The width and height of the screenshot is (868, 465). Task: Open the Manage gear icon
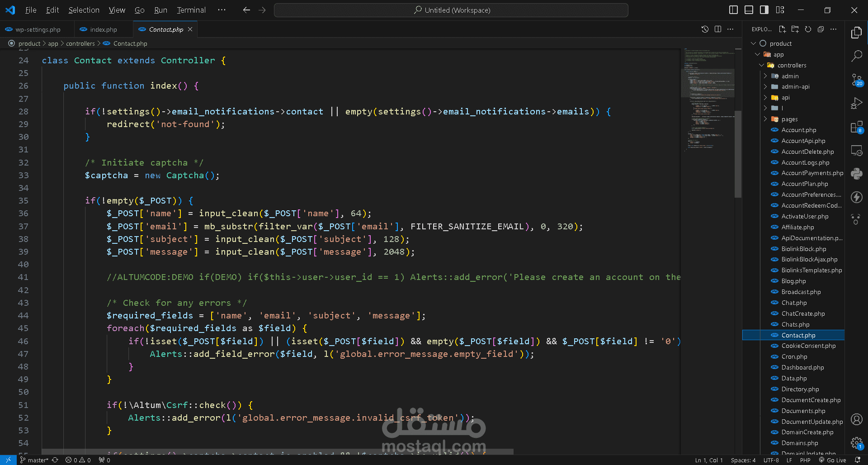pyautogui.click(x=856, y=443)
